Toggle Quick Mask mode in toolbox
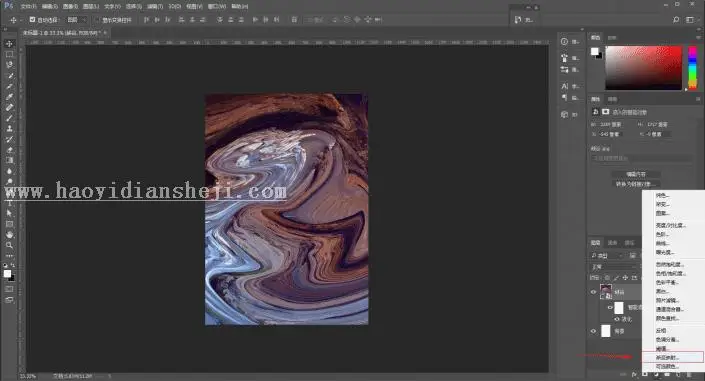 [x=9, y=289]
